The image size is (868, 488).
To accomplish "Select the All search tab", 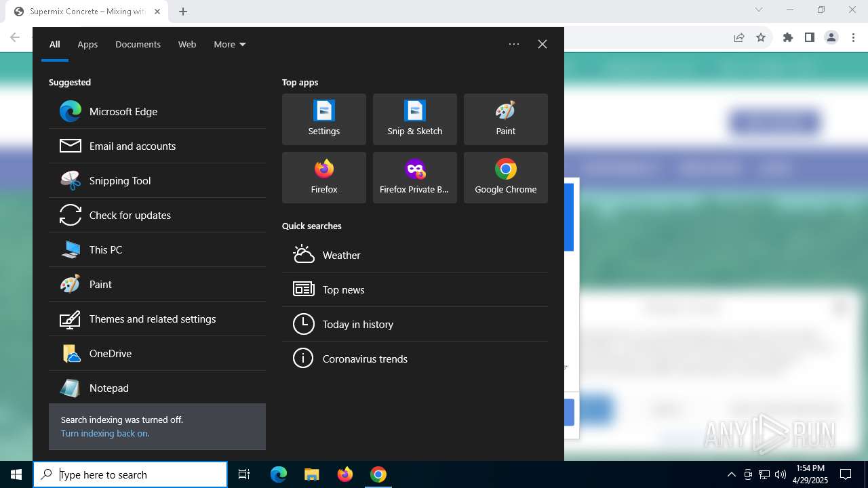I will coord(55,44).
